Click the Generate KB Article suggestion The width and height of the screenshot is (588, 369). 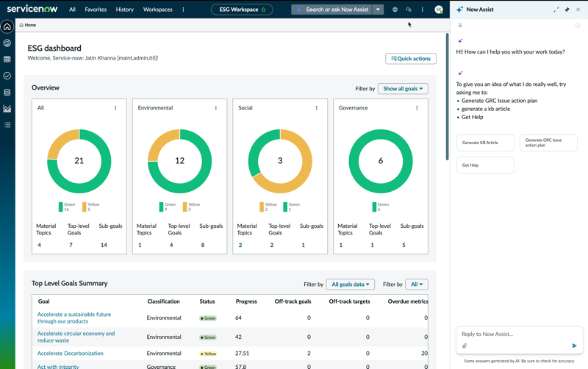[485, 143]
